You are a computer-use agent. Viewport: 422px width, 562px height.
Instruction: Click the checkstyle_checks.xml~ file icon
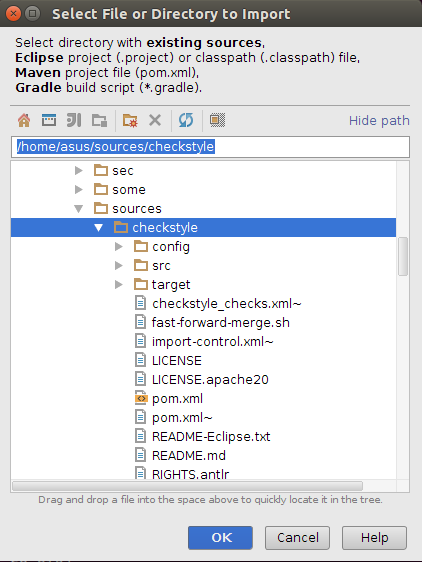tap(141, 303)
